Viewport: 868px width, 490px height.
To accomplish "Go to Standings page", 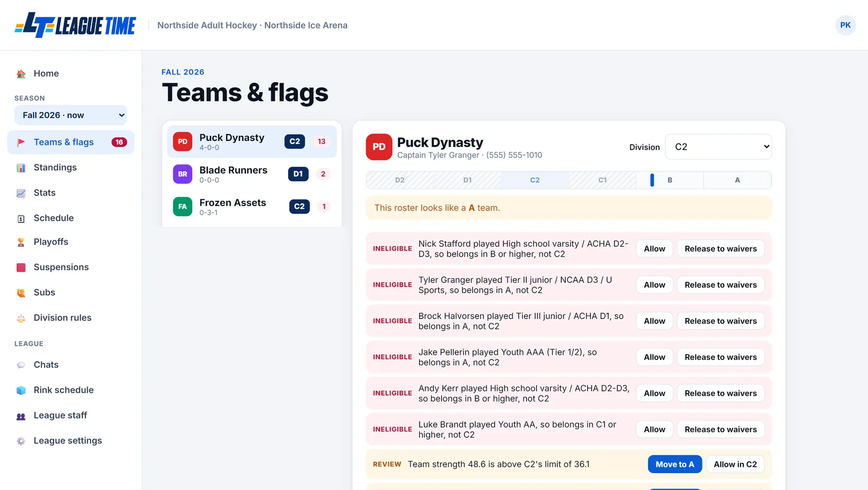I will coord(71,168).
